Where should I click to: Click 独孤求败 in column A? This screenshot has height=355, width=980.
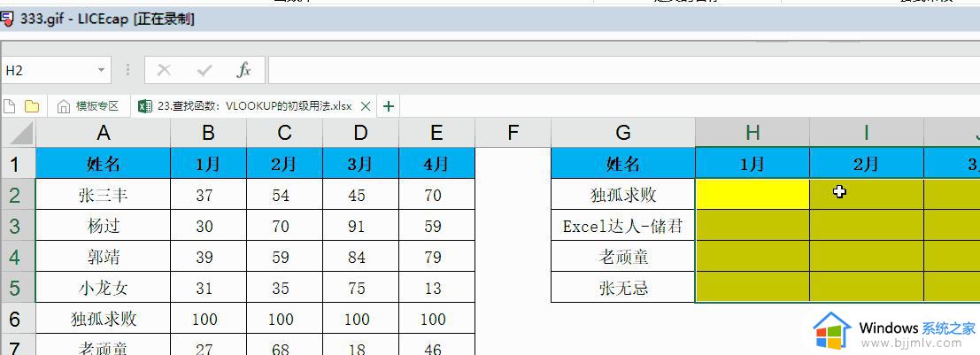(x=103, y=319)
